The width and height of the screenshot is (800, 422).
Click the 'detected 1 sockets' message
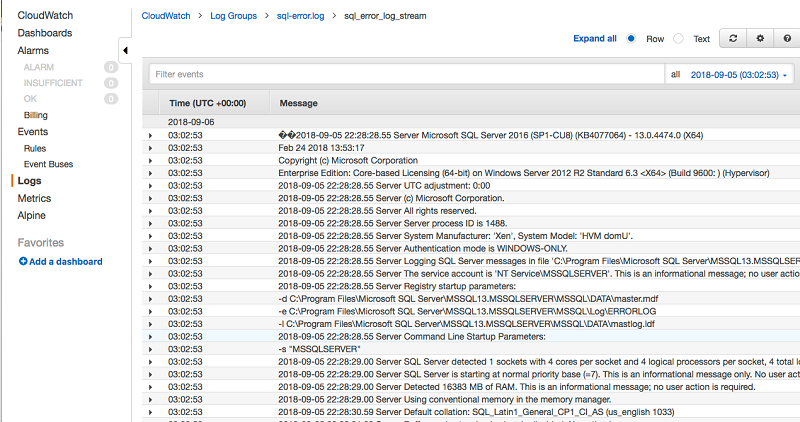[x=539, y=362]
